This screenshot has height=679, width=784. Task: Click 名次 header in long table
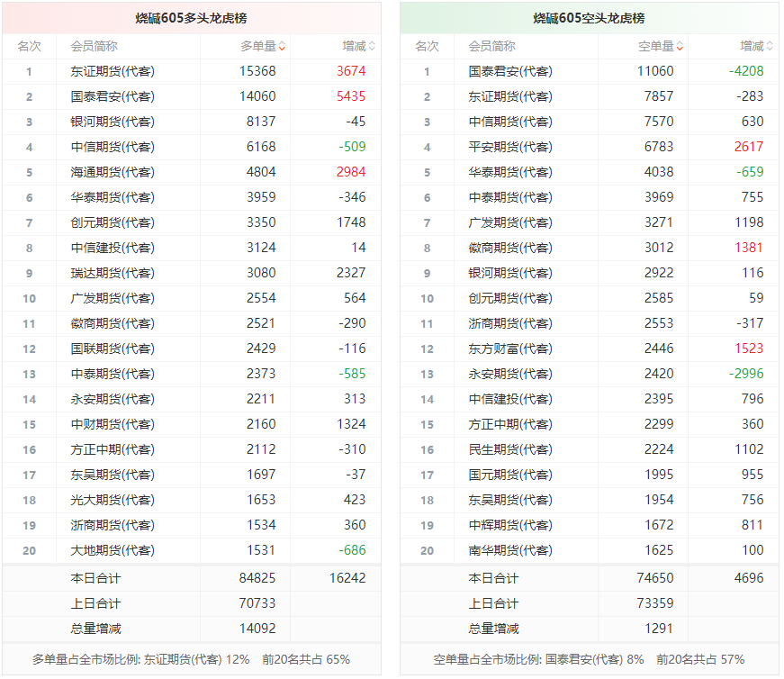(x=29, y=47)
